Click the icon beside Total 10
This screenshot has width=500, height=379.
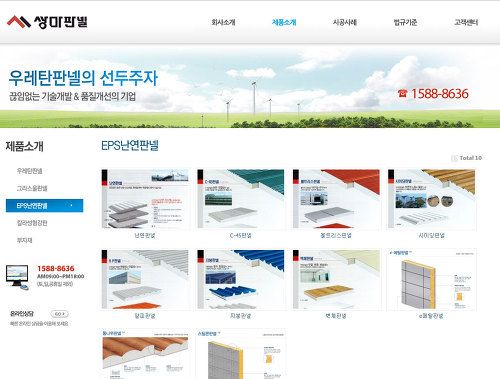(454, 158)
